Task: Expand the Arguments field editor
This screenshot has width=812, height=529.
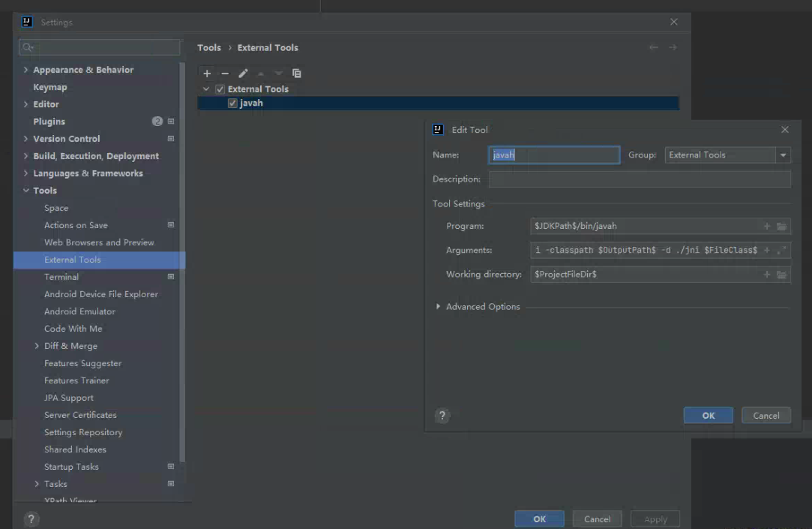Action: tap(781, 251)
